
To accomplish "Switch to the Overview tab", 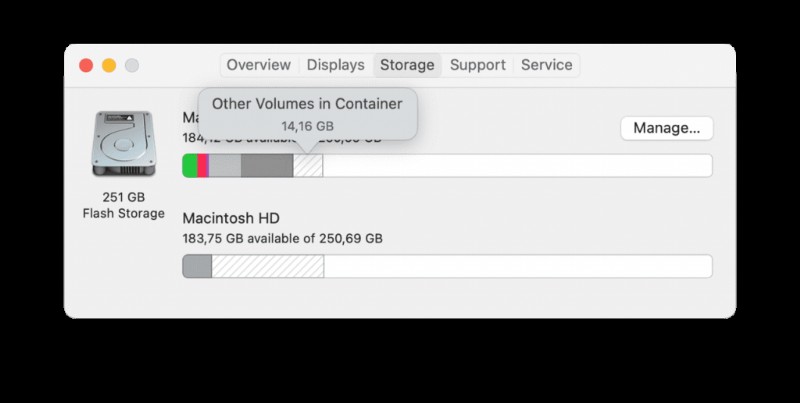I will point(258,65).
